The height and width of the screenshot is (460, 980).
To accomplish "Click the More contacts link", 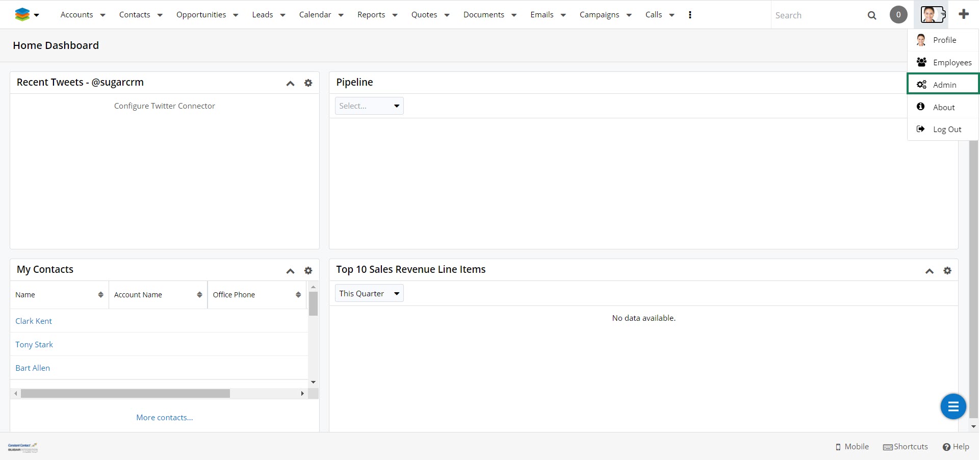I will point(164,418).
